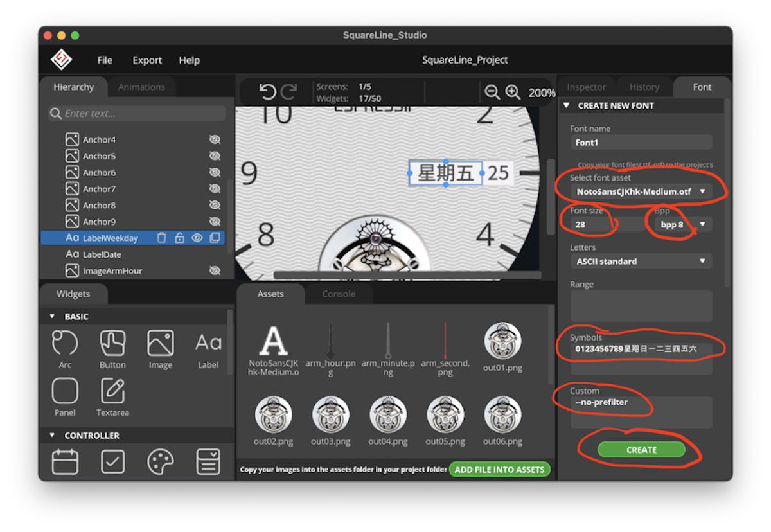Switch to the History tab

click(644, 87)
